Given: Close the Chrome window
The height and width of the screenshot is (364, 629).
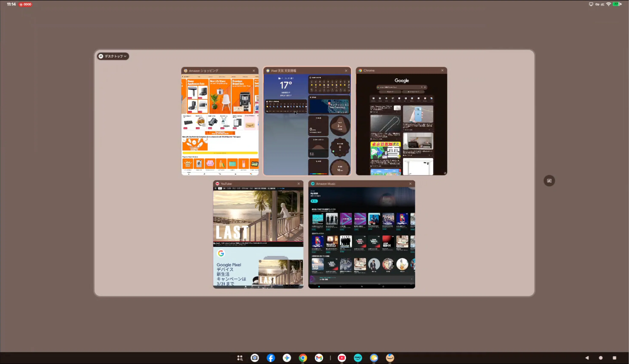Looking at the screenshot, I should pos(442,70).
